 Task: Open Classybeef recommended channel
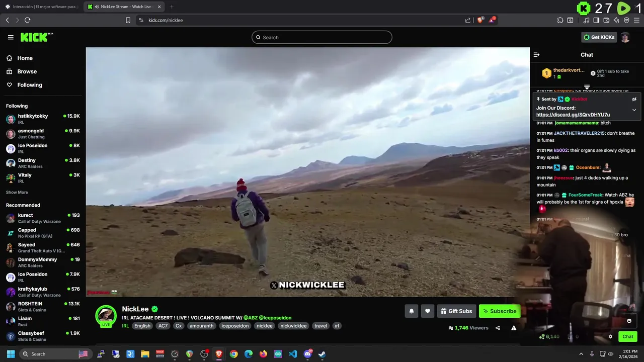tap(43, 336)
